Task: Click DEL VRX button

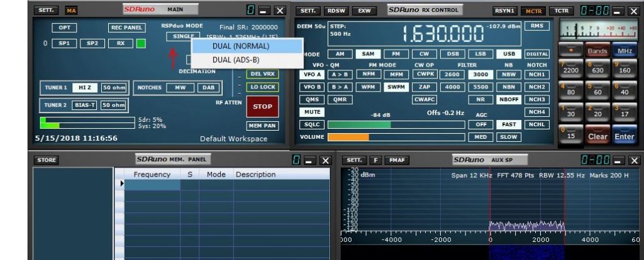Action: (262, 74)
